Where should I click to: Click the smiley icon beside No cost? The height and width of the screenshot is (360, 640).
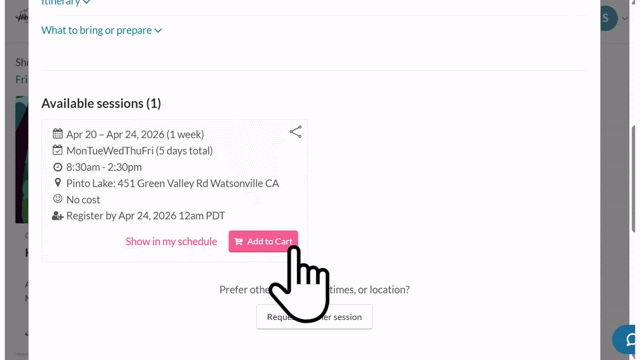tap(58, 199)
